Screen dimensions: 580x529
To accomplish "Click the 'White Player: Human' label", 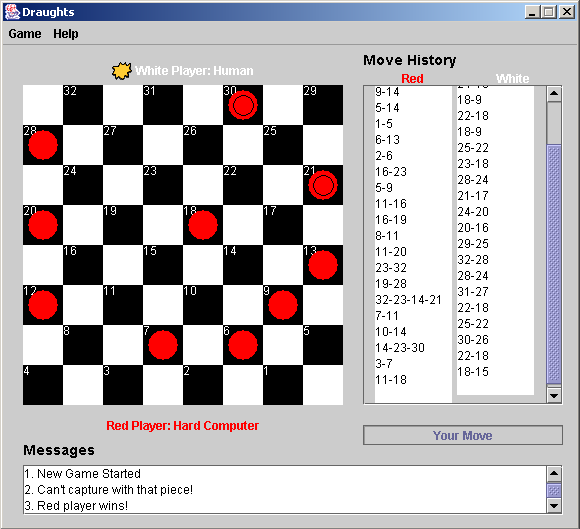I will point(194,71).
